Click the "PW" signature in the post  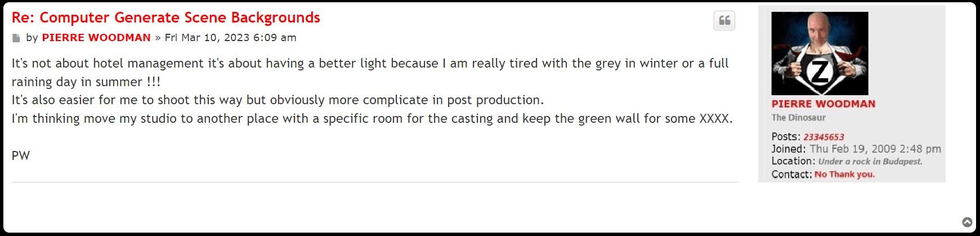[x=21, y=156]
